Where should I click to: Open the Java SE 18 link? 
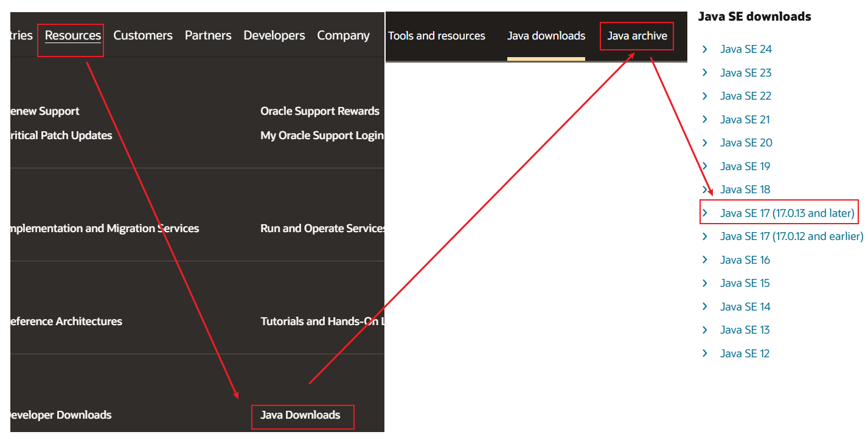745,190
